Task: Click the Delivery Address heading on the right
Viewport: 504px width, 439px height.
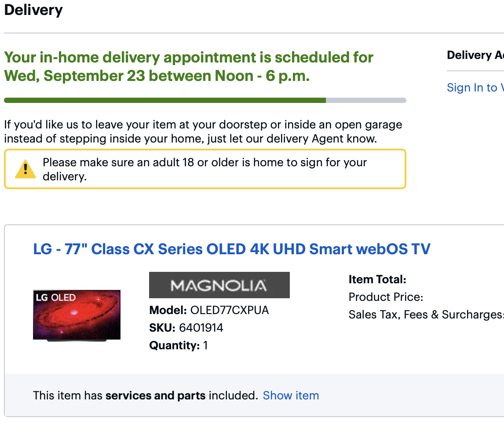Action: [475, 55]
